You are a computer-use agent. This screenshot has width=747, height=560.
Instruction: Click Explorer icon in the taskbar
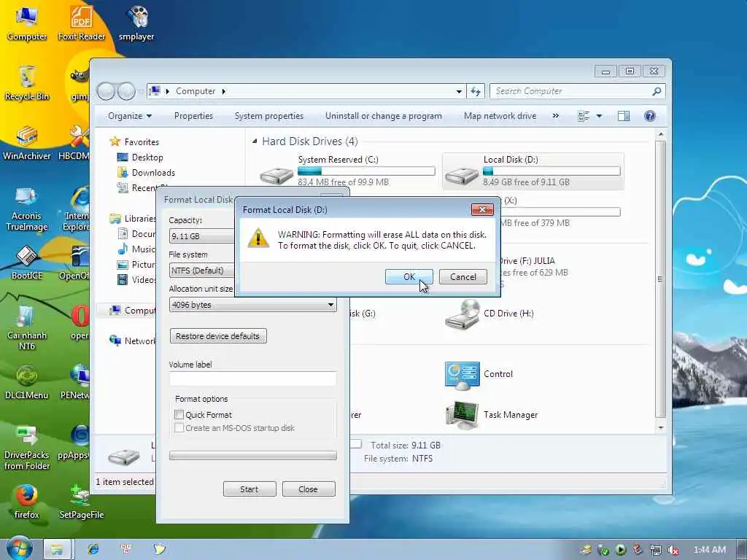pyautogui.click(x=57, y=550)
